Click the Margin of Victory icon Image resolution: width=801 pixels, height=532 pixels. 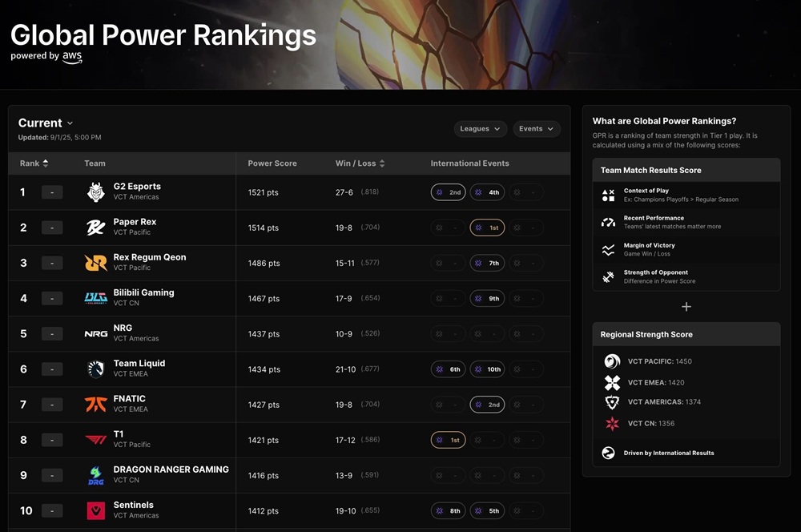(607, 248)
